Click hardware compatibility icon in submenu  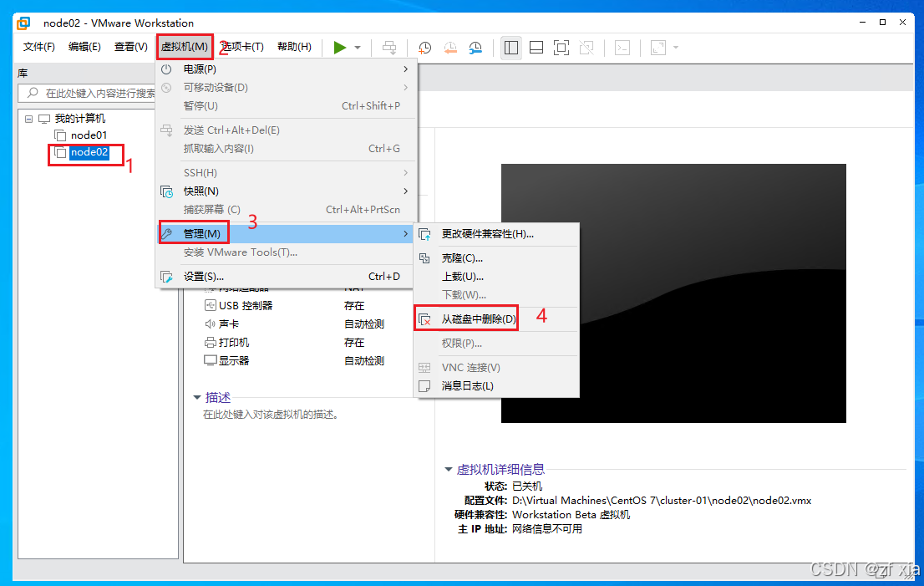coord(424,234)
